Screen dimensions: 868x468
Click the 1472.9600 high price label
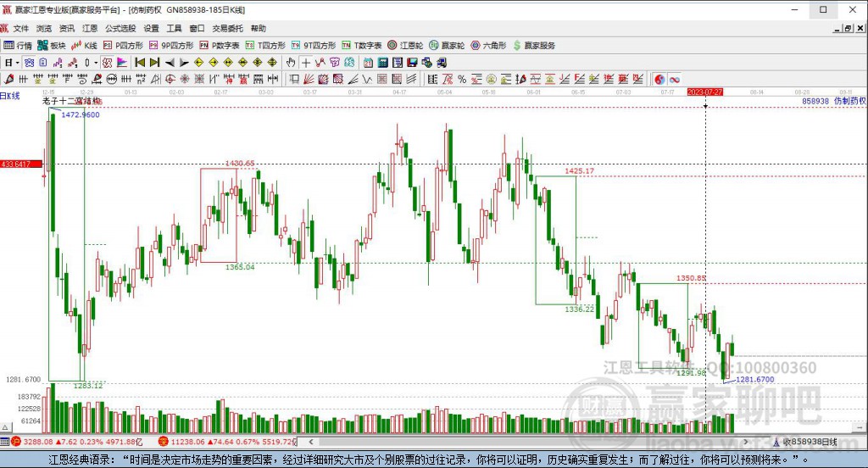pyautogui.click(x=81, y=114)
